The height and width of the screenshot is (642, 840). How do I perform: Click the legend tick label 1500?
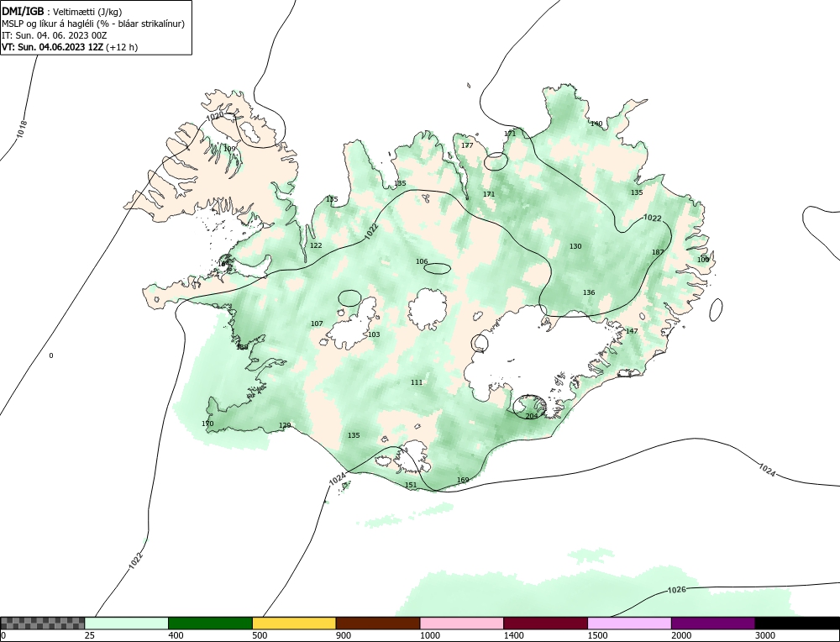tap(597, 635)
